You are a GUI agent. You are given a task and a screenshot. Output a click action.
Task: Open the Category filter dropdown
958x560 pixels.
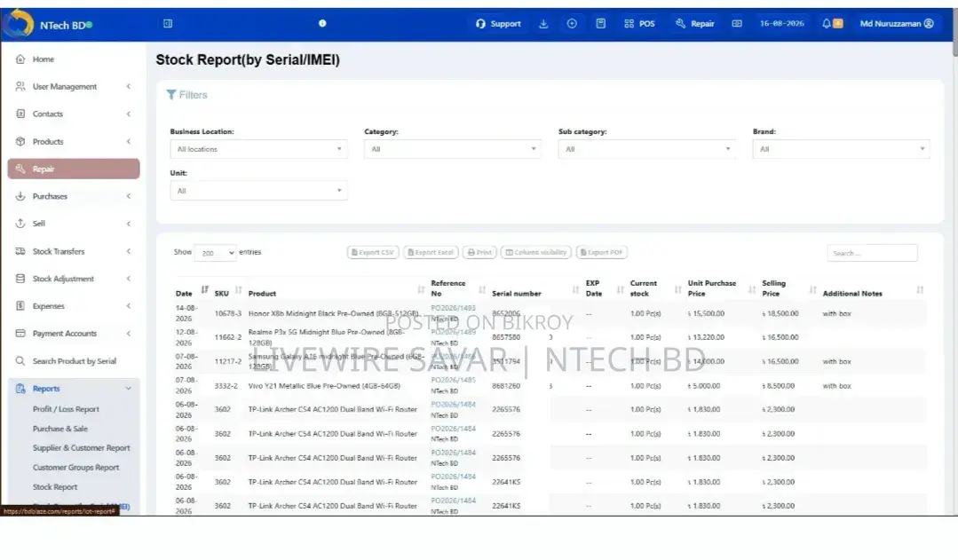point(453,149)
